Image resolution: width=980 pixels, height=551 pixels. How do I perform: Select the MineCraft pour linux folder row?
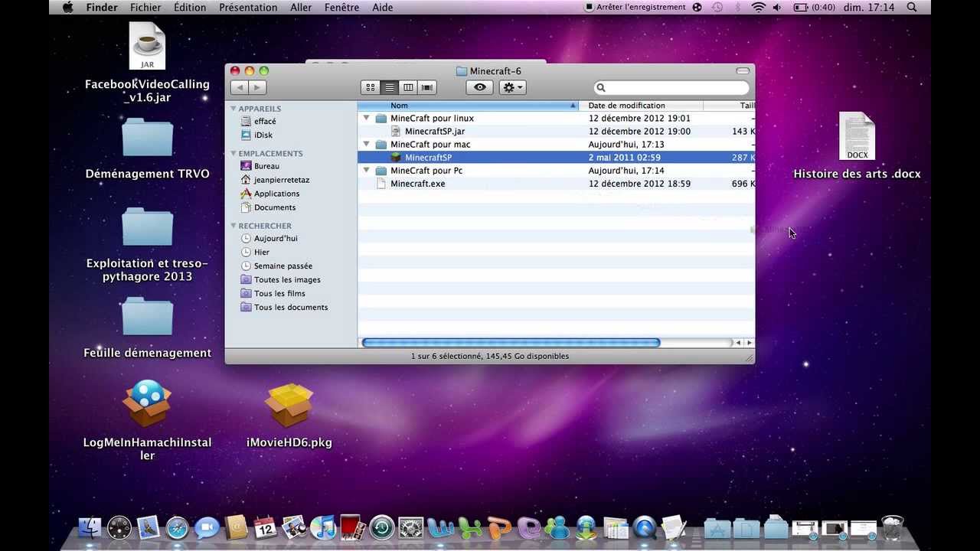(x=557, y=119)
